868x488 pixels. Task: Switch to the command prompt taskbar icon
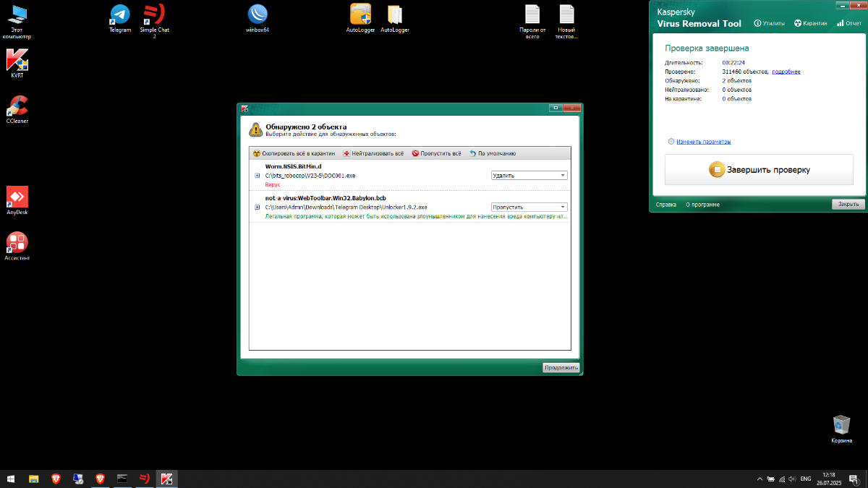pos(123,479)
